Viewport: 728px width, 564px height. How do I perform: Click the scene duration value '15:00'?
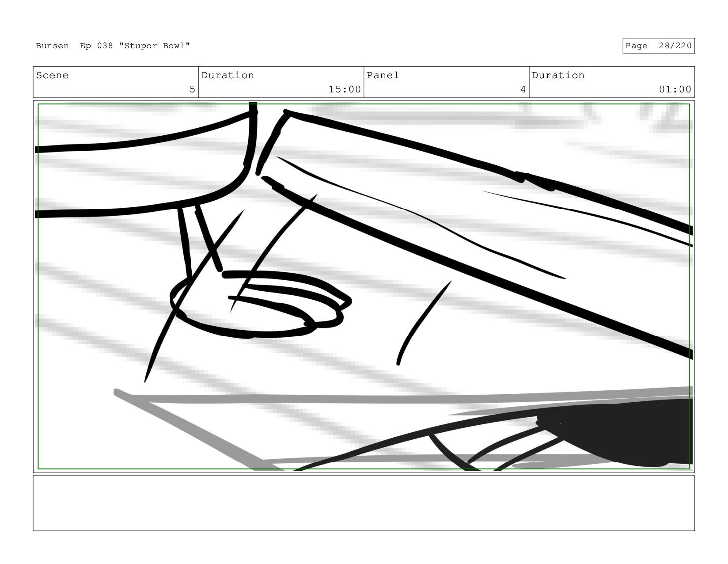(x=345, y=89)
